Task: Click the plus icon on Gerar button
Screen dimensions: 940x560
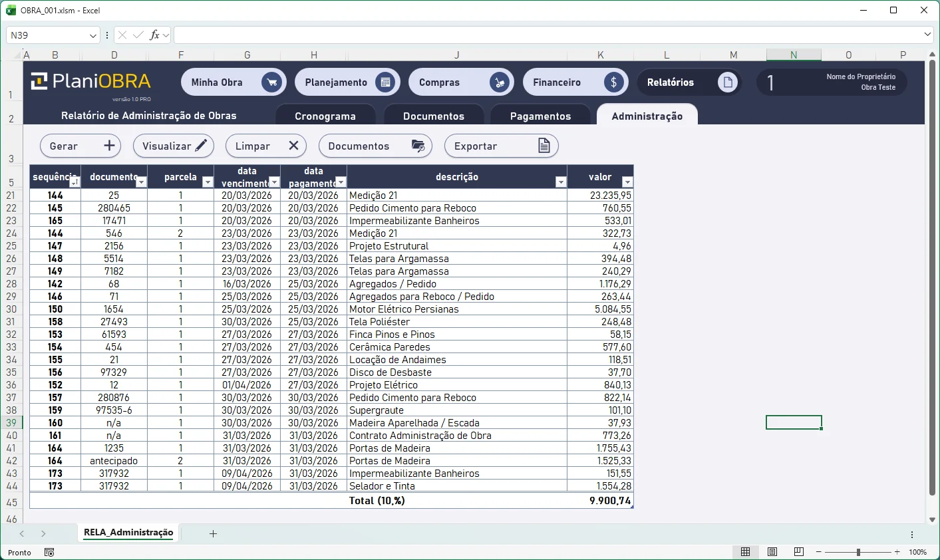Action: (109, 146)
